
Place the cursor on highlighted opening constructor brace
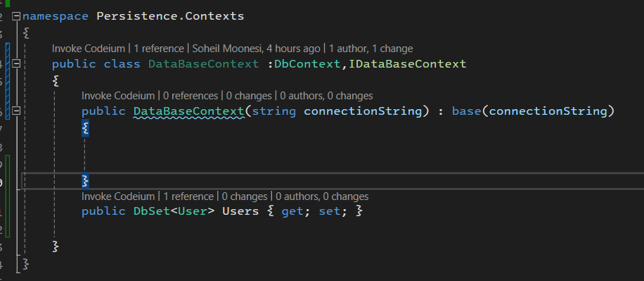86,129
